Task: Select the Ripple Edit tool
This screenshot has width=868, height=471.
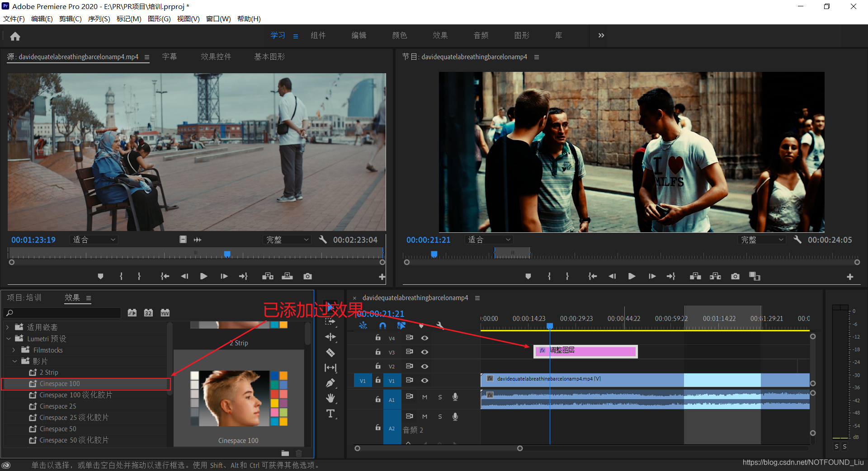Action: 330,337
